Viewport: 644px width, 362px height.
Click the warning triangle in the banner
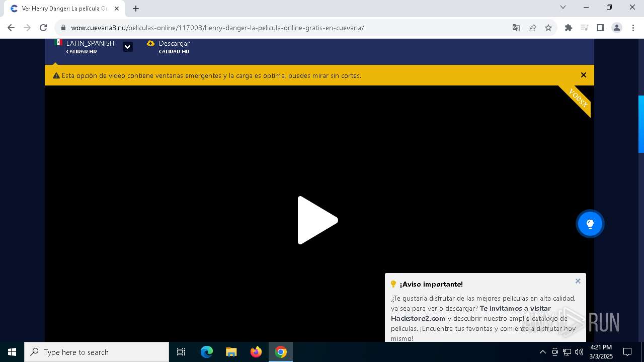56,75
